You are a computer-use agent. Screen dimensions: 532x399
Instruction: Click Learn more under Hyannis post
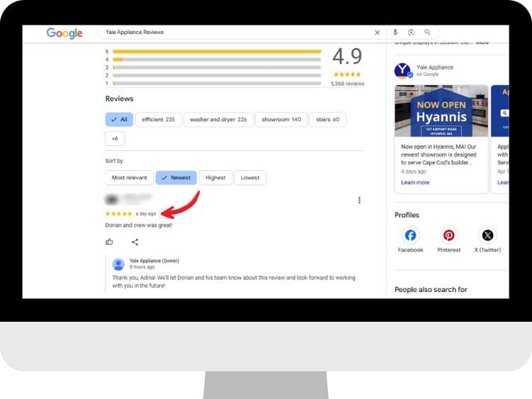(x=415, y=182)
